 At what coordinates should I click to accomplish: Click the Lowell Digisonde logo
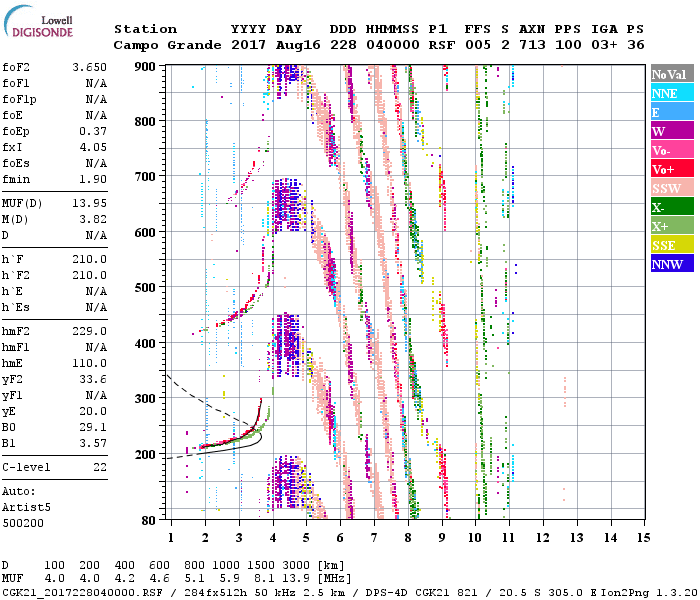click(x=38, y=22)
